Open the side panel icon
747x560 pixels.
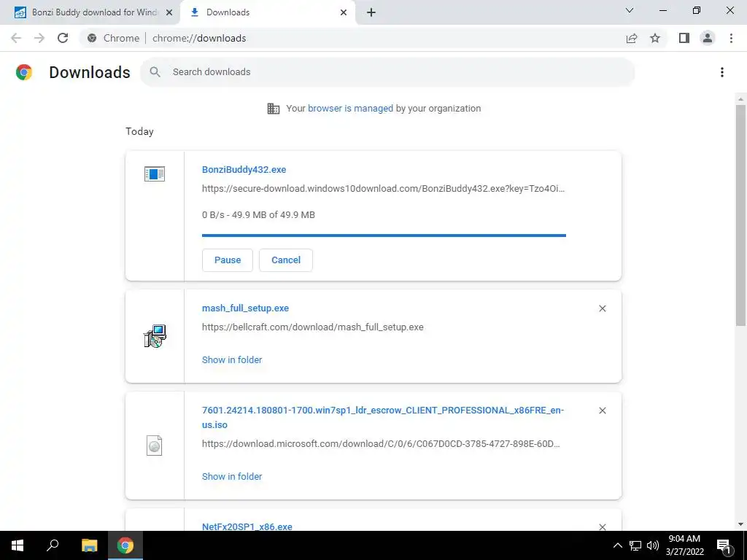[x=684, y=38]
